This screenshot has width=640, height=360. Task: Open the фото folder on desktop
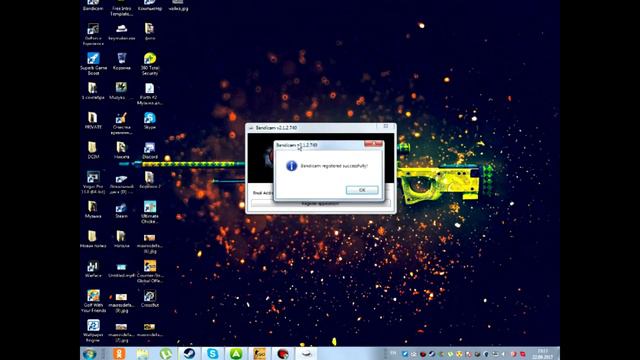point(150,31)
